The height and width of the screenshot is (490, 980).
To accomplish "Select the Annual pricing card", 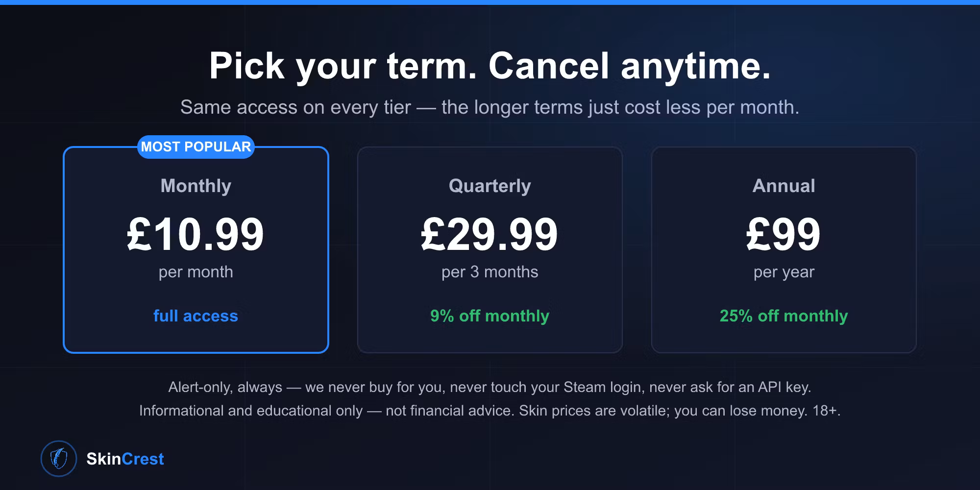I will 784,250.
